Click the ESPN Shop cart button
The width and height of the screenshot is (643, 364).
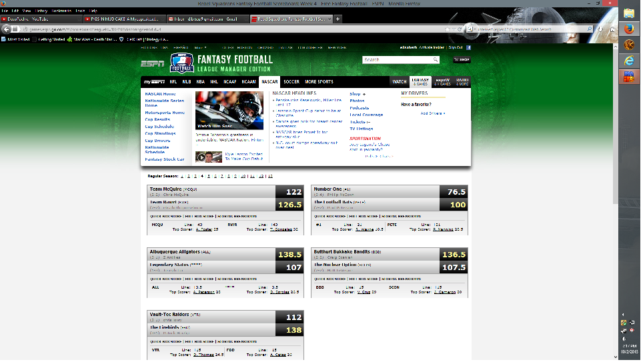pos(462,60)
